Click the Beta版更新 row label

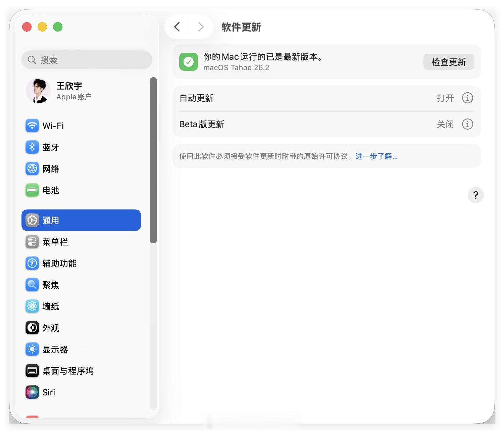click(202, 124)
